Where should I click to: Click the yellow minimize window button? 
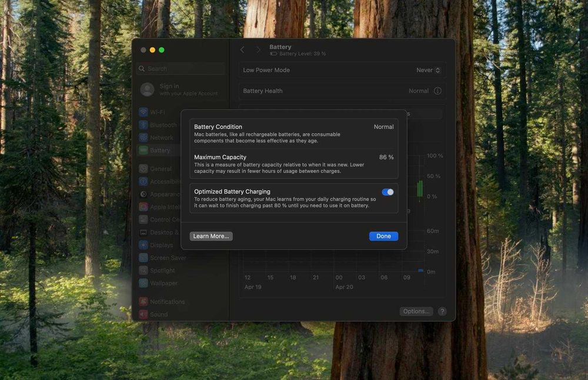point(153,50)
